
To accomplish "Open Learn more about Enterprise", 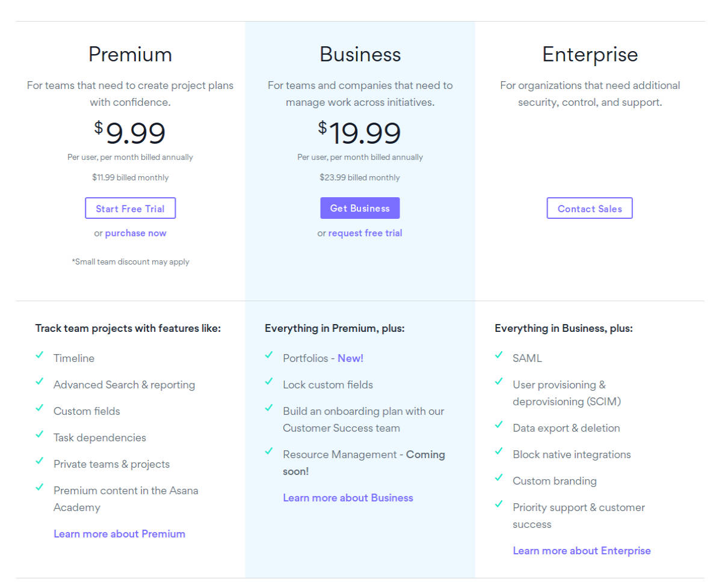I will point(581,550).
